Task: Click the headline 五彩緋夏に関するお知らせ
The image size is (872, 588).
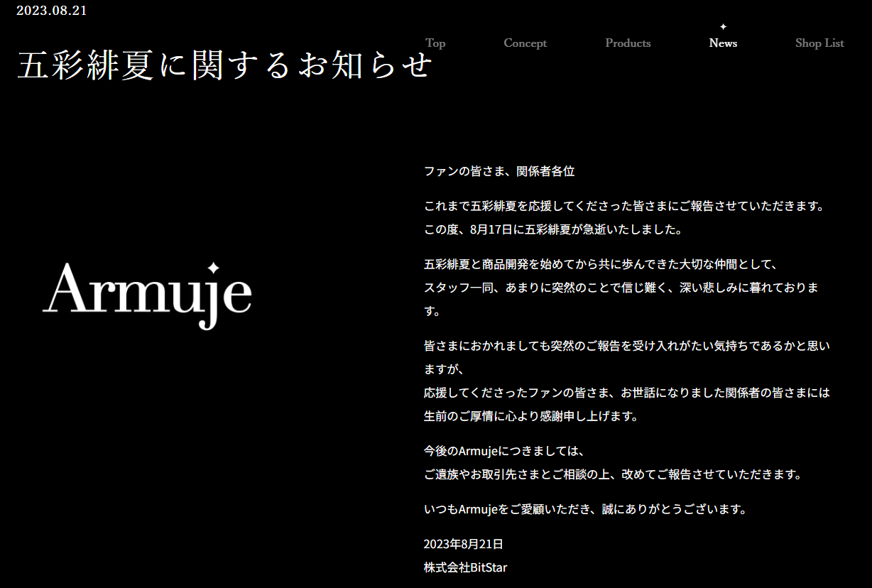Action: (x=226, y=64)
